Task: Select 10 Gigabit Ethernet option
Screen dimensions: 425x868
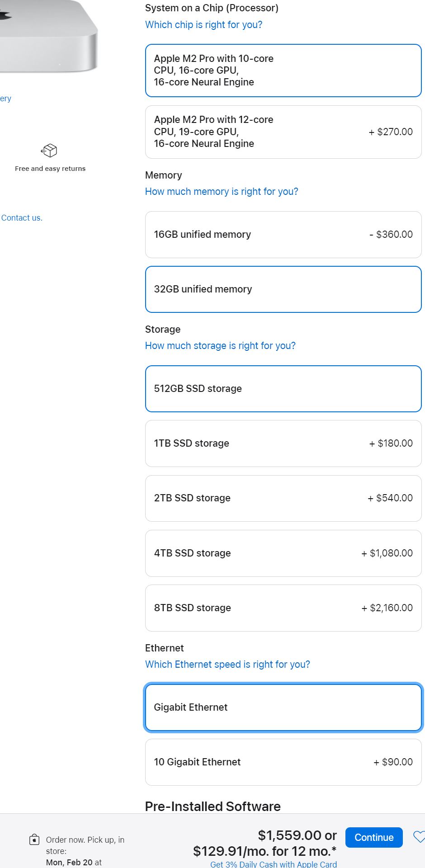Action: 283,762
